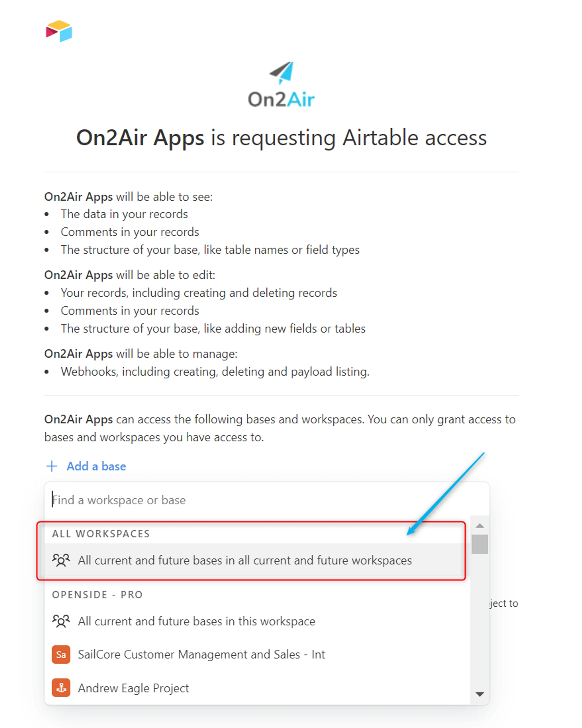Click the requesting Airtable access heading
The image size is (582, 728).
pyautogui.click(x=281, y=138)
